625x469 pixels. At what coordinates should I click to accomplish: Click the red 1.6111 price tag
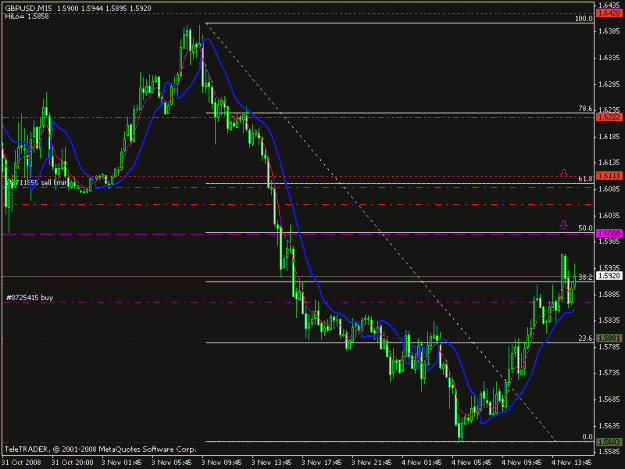[x=609, y=175]
